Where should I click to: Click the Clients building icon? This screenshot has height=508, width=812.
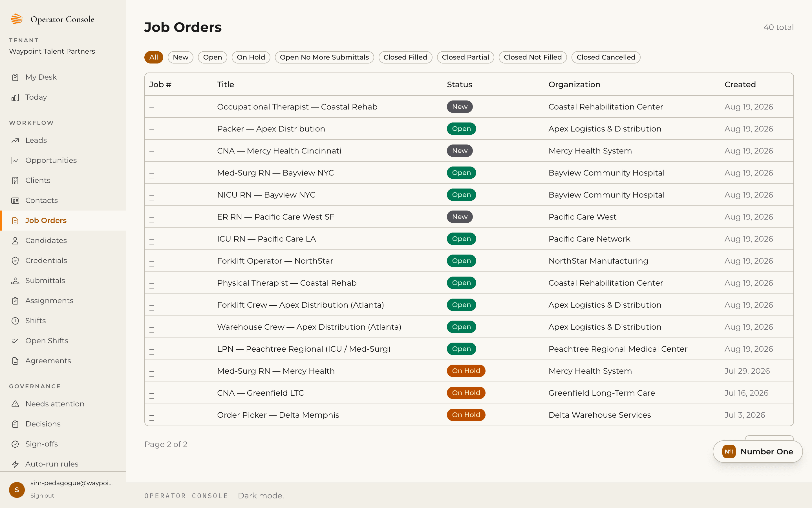15,181
